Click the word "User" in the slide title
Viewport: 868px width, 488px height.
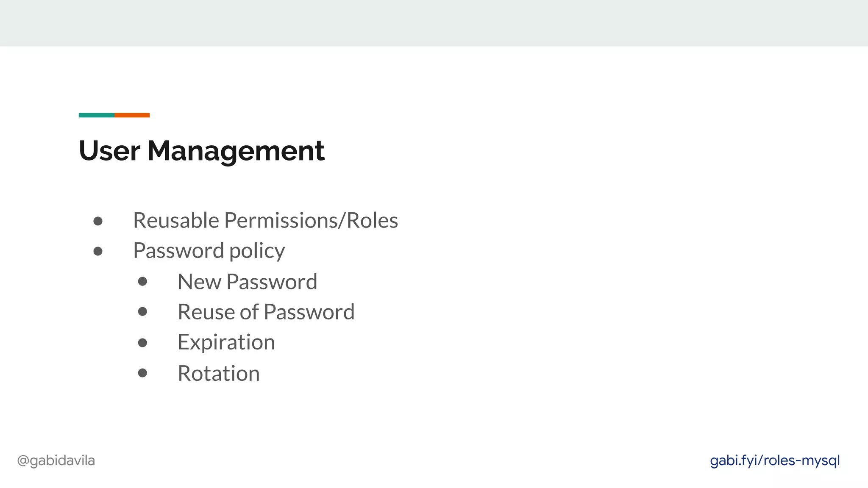coord(109,151)
